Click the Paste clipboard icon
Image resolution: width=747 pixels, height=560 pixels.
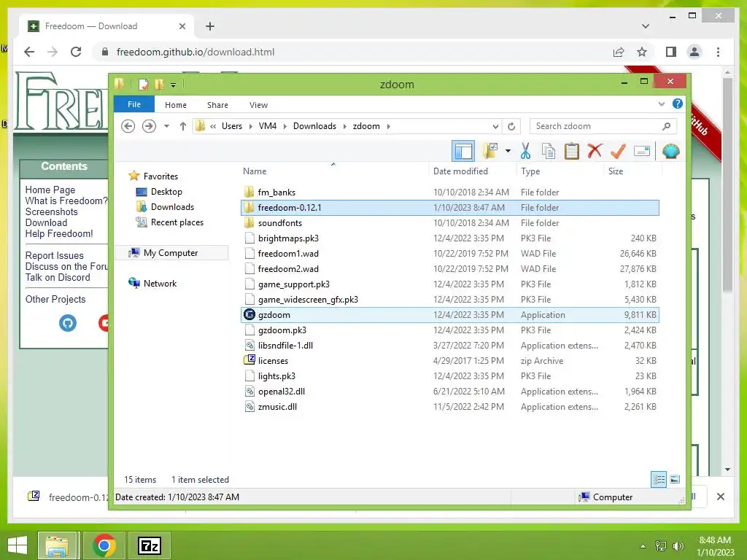click(571, 152)
